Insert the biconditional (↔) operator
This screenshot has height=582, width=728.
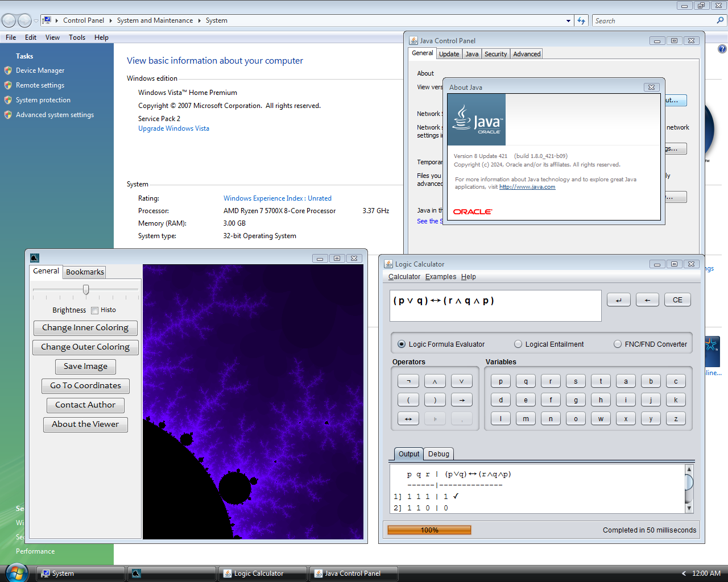coord(408,418)
